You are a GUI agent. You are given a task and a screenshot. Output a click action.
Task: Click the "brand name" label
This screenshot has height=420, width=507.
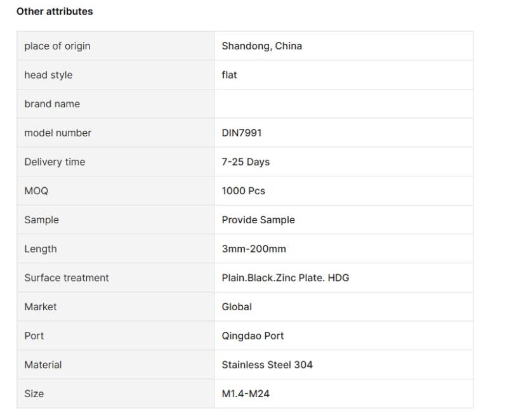click(x=52, y=104)
